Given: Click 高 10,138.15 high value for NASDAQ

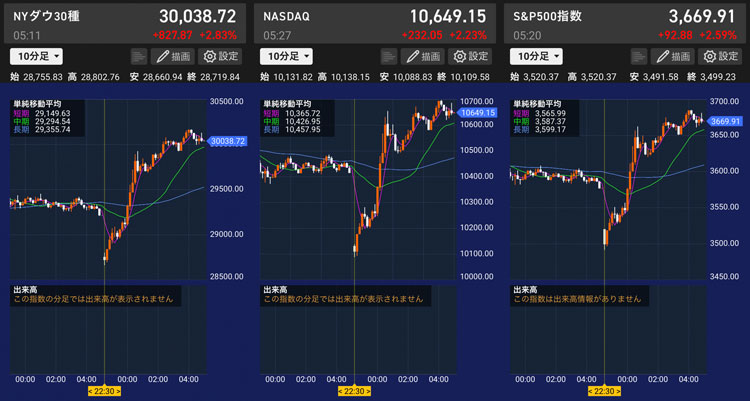Looking at the screenshot, I should [343, 77].
